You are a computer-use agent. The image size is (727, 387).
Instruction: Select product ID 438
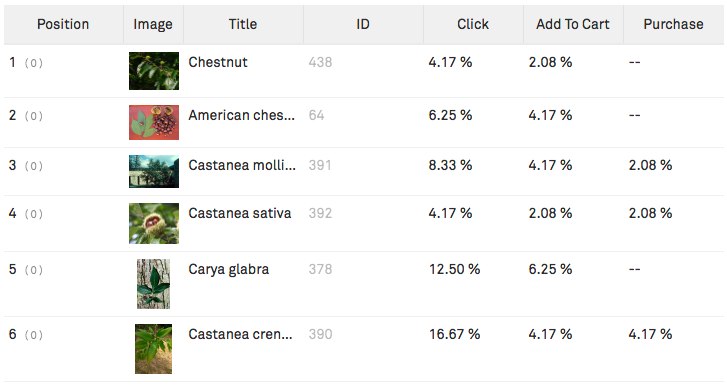[320, 62]
